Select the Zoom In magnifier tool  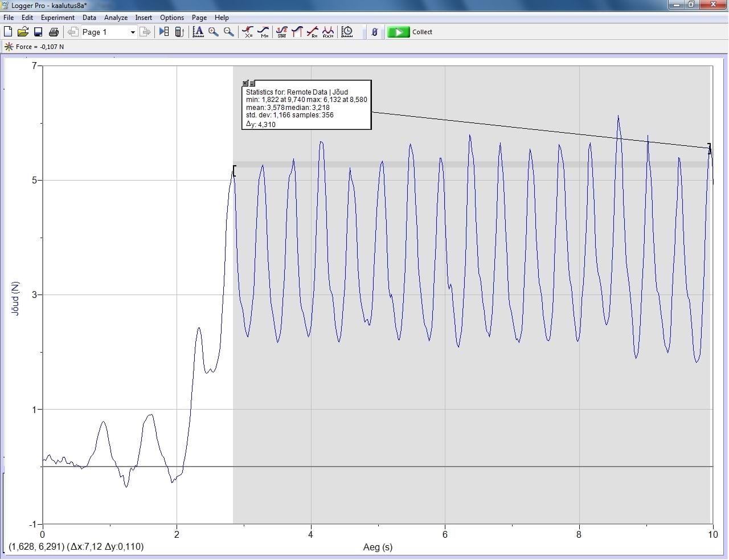pyautogui.click(x=214, y=32)
